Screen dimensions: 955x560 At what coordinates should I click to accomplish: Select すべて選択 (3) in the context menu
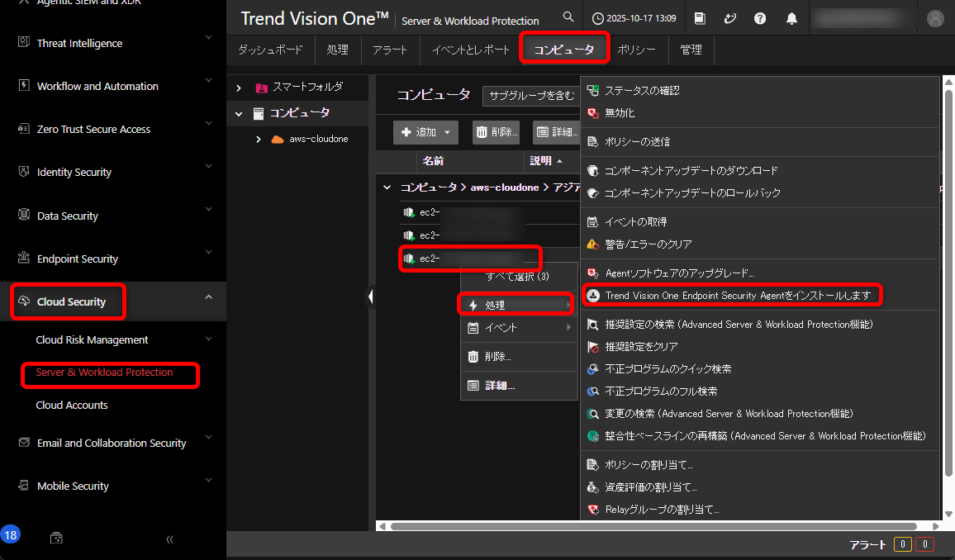coord(519,277)
